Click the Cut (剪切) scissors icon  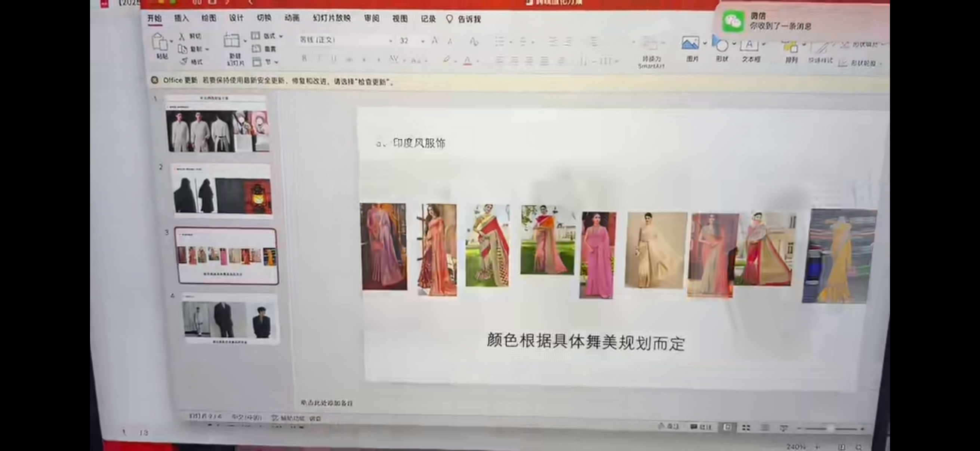[182, 37]
